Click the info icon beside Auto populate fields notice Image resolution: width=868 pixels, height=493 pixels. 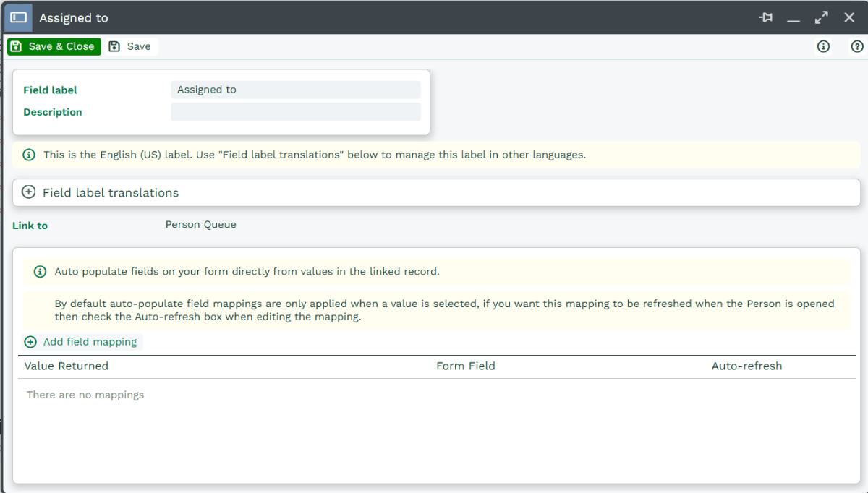click(x=41, y=272)
